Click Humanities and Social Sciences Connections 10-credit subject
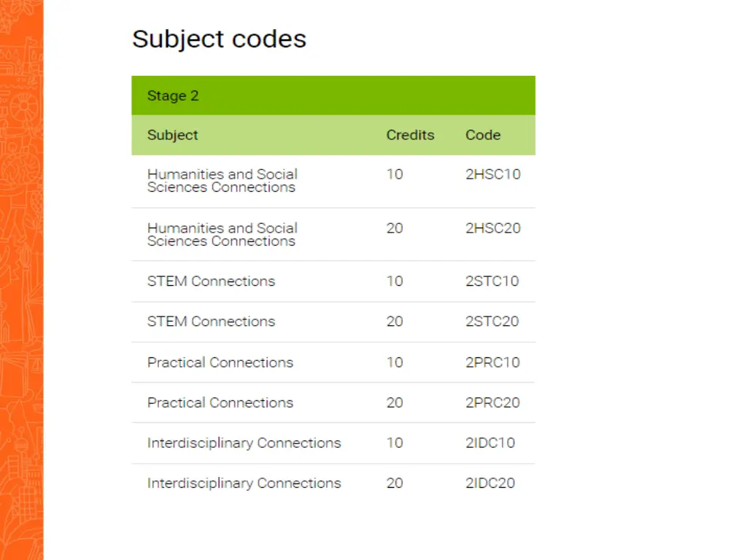The height and width of the screenshot is (560, 747). (x=222, y=181)
